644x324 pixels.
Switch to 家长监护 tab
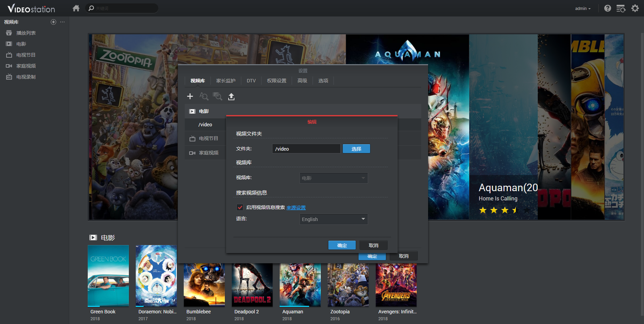tap(226, 81)
